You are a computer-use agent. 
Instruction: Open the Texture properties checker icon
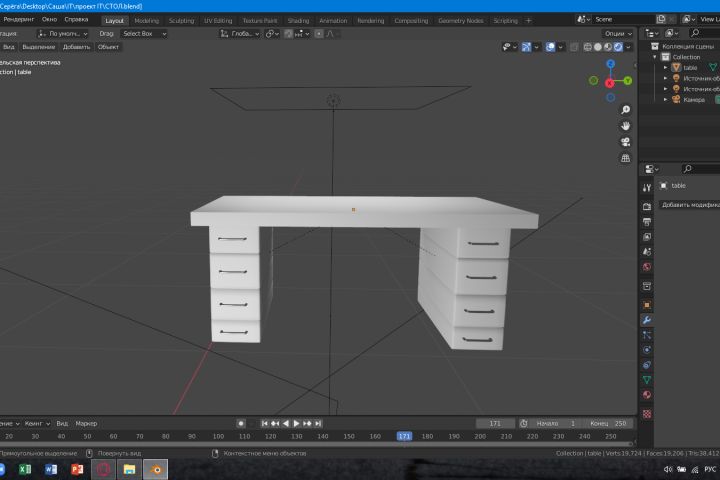647,414
